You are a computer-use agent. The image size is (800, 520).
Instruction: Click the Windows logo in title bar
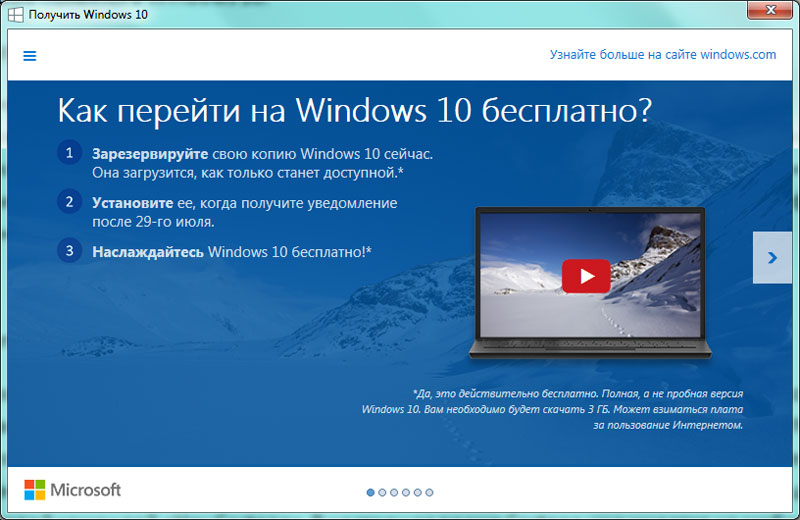(15, 15)
